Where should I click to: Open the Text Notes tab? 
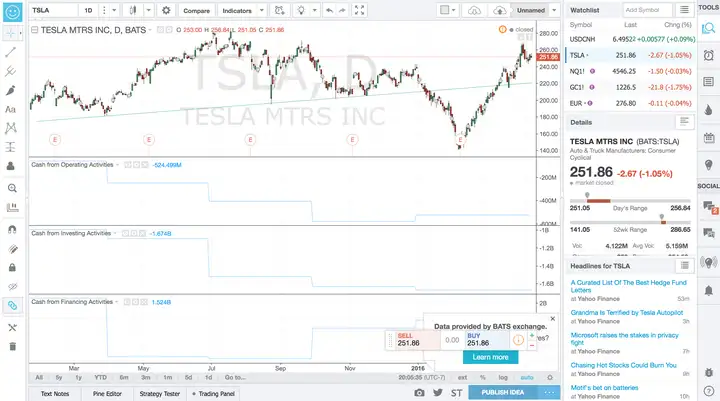[x=55, y=394]
